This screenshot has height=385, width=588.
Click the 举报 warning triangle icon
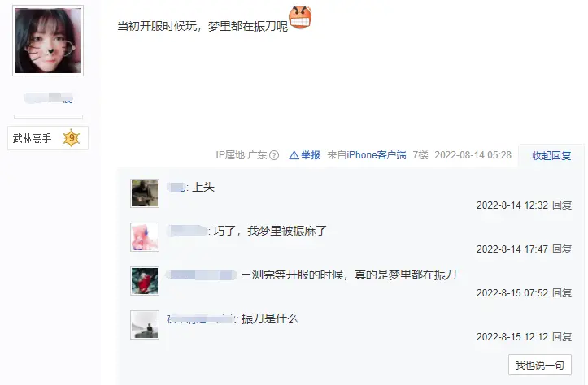pos(294,155)
